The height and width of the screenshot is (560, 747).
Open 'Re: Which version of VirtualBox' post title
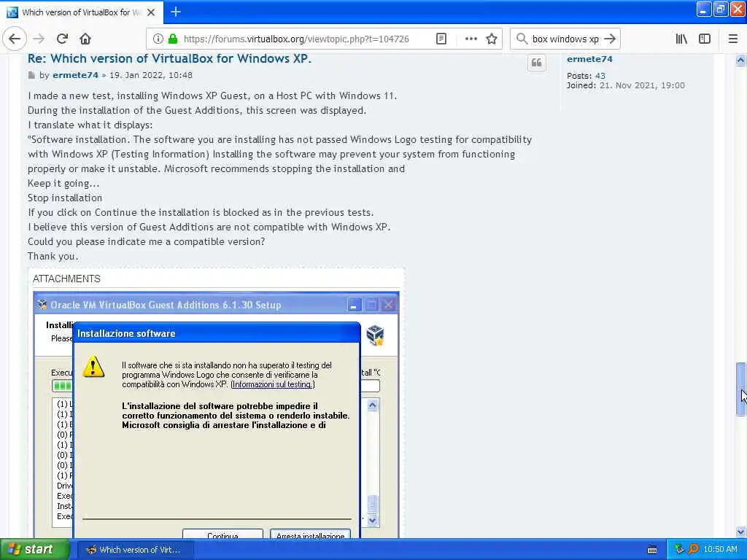pos(169,58)
